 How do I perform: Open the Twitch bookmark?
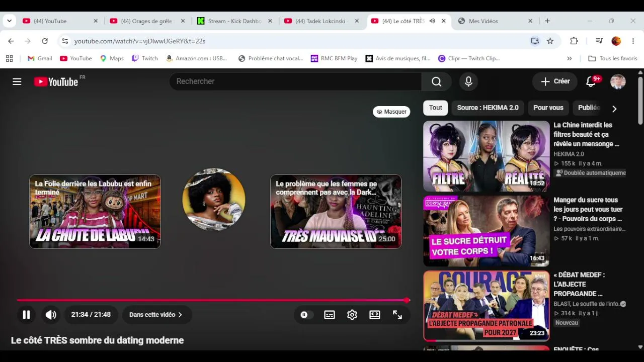coord(145,58)
